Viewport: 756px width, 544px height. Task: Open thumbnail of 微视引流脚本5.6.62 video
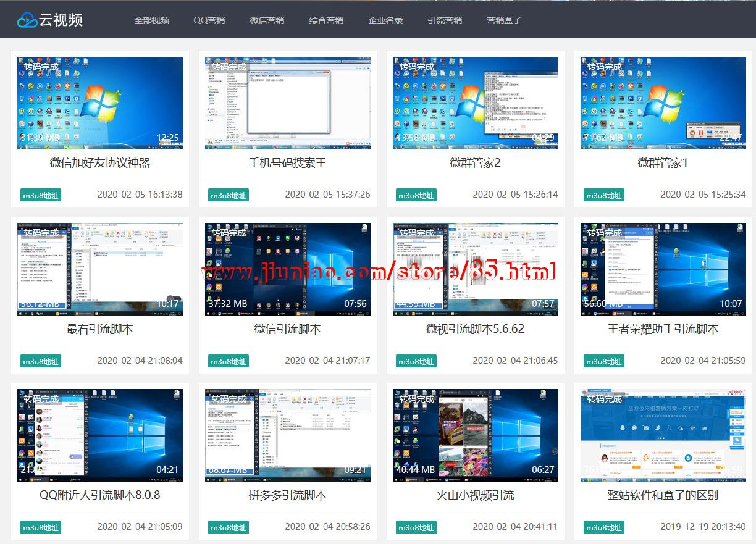(x=476, y=269)
